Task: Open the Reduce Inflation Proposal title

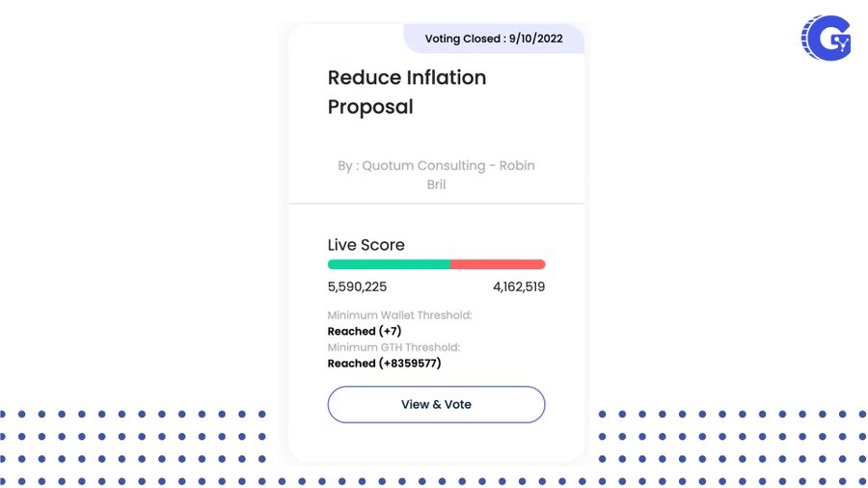Action: 406,92
